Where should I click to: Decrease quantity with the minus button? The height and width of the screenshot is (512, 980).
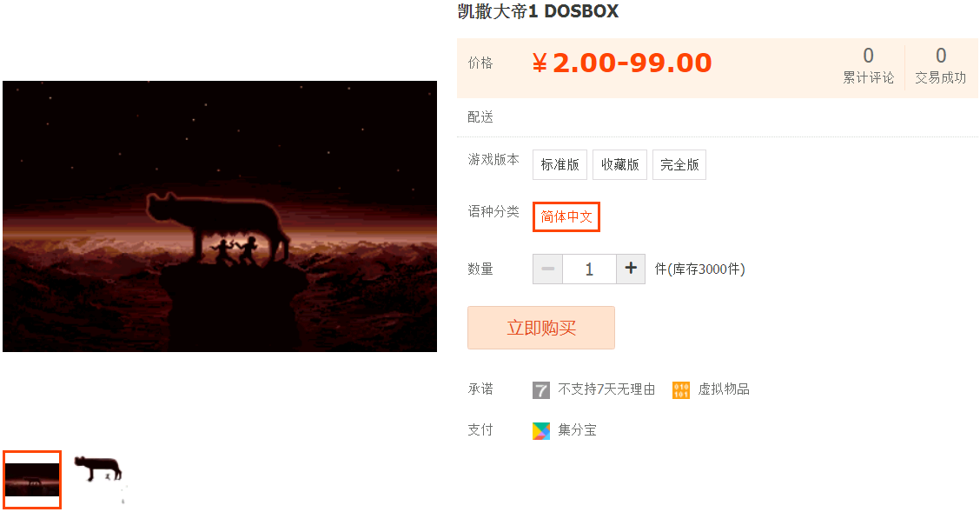click(x=547, y=269)
